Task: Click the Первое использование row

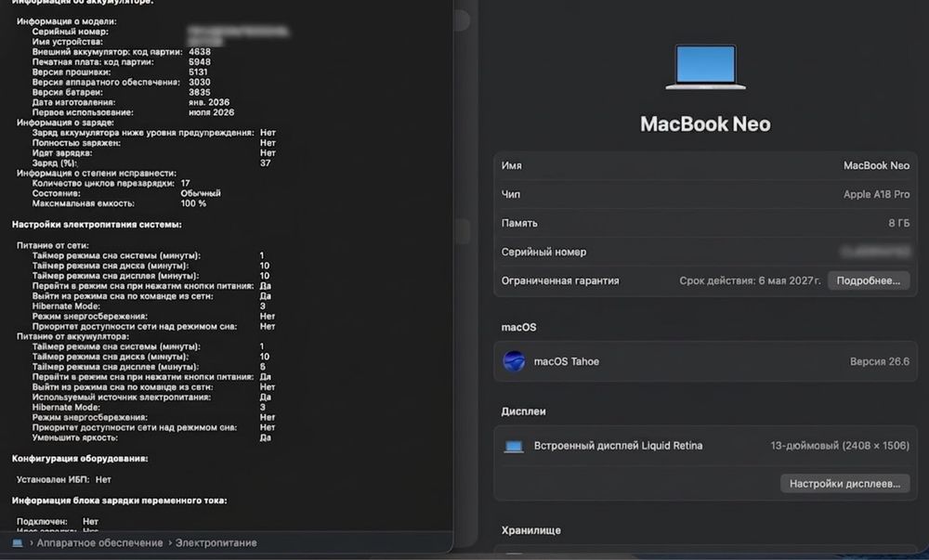Action: 133,111
